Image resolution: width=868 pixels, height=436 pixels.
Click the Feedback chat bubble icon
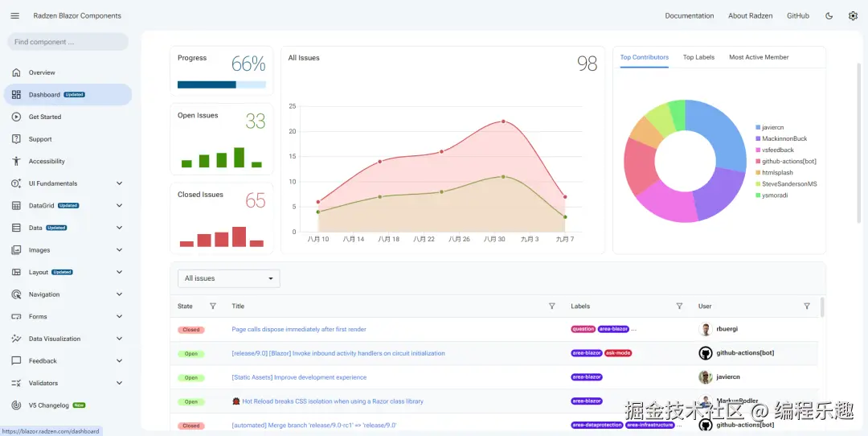tap(17, 360)
